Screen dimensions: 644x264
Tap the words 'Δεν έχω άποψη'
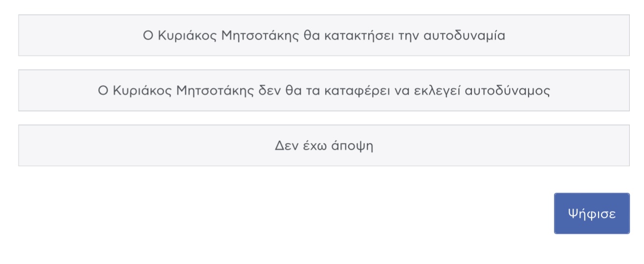[x=324, y=146]
